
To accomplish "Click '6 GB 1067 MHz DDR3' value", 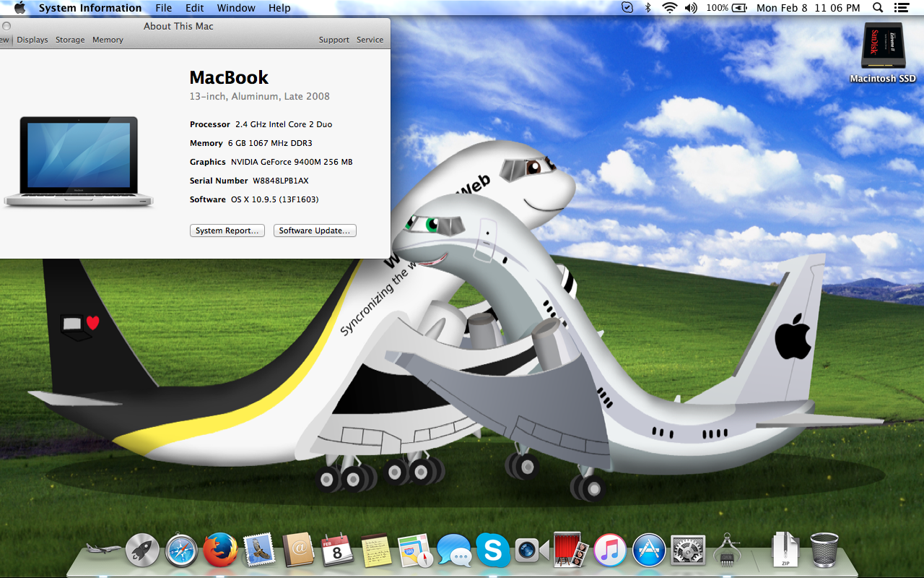I will coord(270,143).
